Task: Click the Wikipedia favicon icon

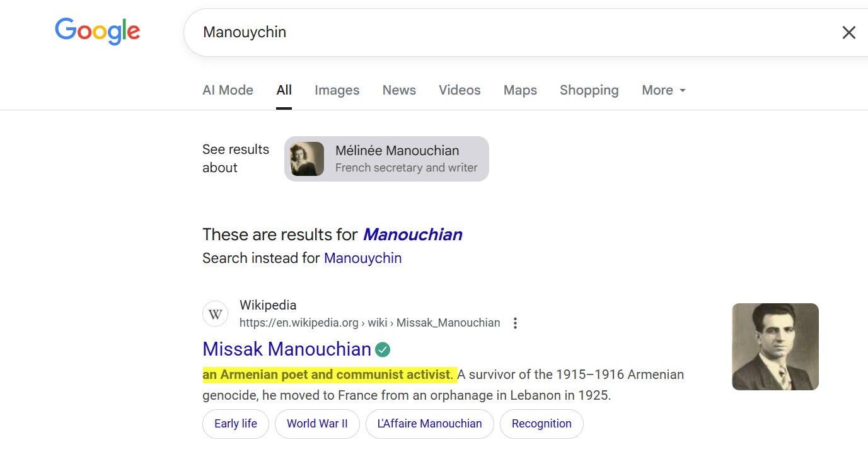Action: [215, 313]
